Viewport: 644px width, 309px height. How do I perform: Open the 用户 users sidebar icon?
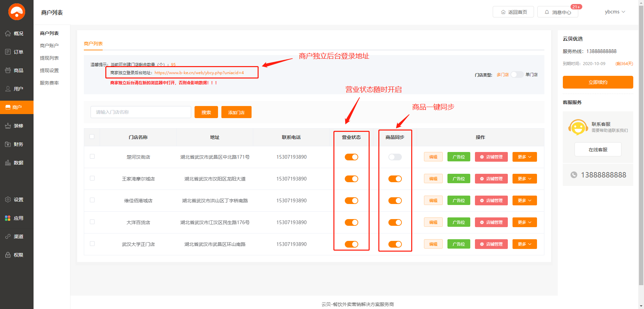tap(8, 89)
